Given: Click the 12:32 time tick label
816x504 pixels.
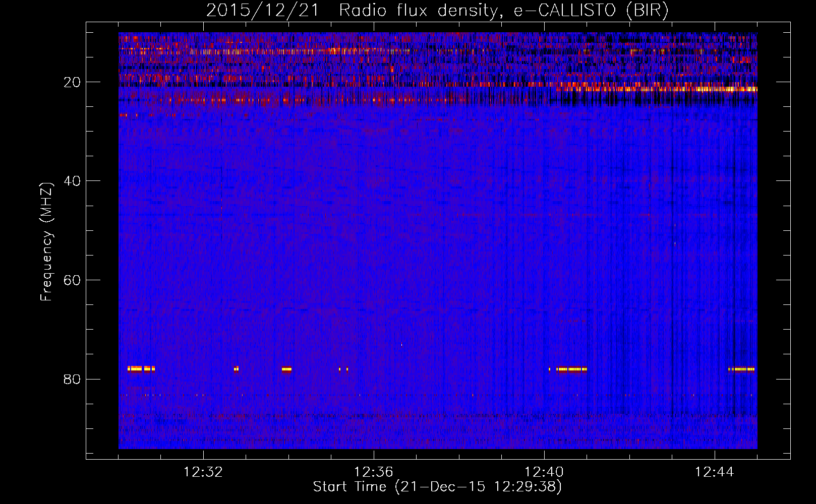Looking at the screenshot, I should tap(203, 472).
